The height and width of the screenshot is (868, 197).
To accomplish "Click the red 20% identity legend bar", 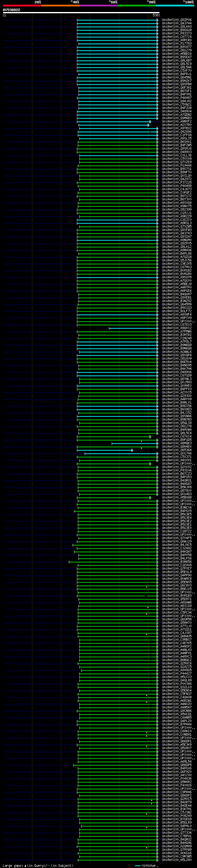I will coord(22,6).
